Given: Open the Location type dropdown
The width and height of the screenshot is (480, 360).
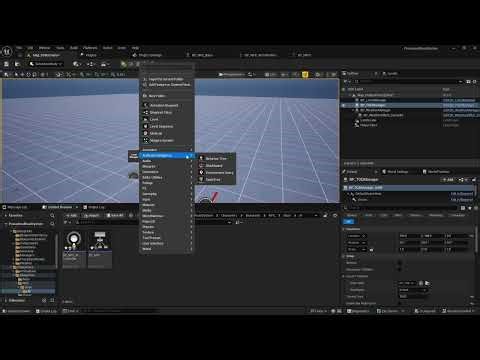Looking at the screenshot, I should coord(356,236).
